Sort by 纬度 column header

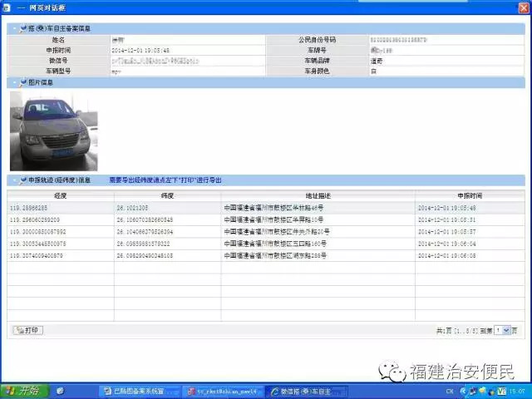click(167, 195)
